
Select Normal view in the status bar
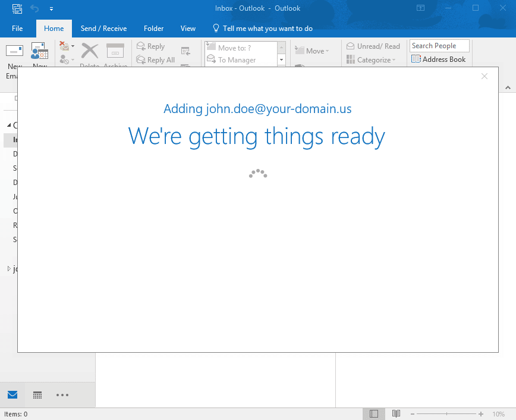click(x=374, y=413)
